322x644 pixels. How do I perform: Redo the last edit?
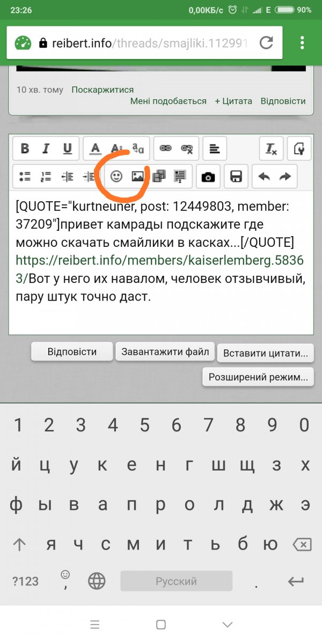[285, 177]
